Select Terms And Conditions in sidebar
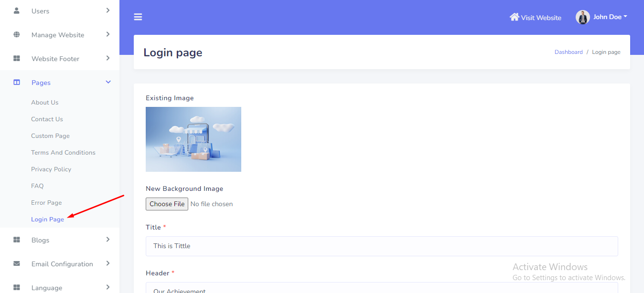 (63, 153)
